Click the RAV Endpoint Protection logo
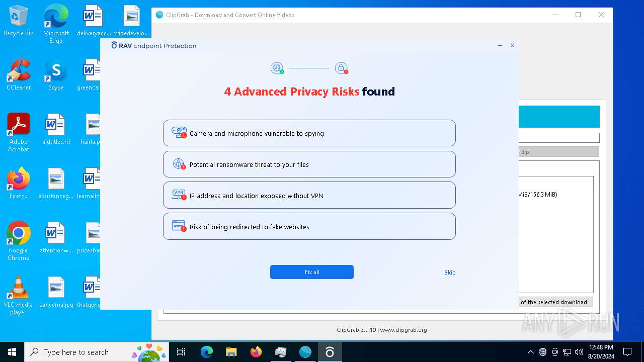The height and width of the screenshot is (362, 644). 154,46
